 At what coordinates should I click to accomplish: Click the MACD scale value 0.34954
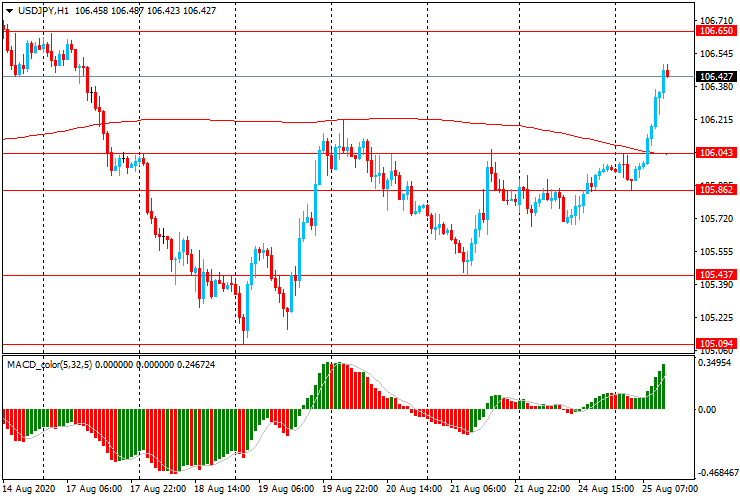click(715, 363)
